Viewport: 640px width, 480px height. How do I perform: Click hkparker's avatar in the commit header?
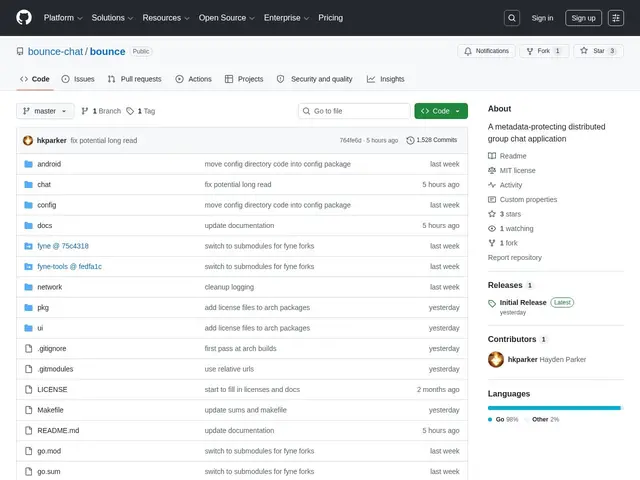[28, 140]
